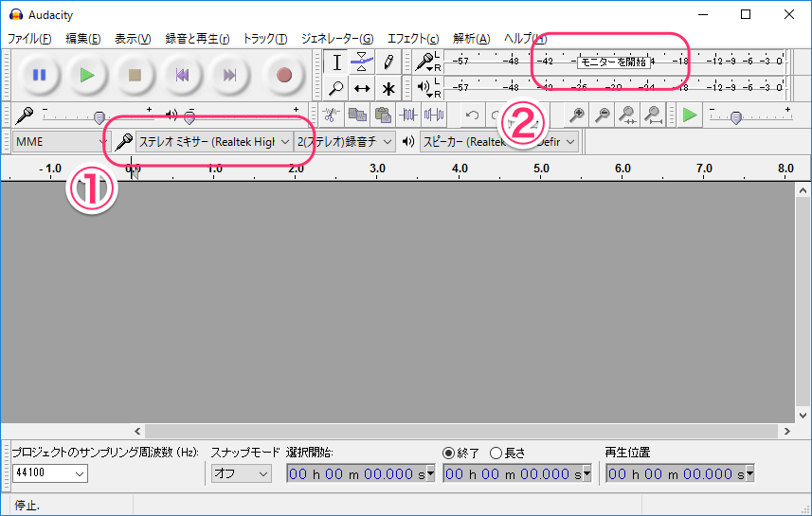Image resolution: width=812 pixels, height=516 pixels.
Task: Open the 2(ステレオ)録音チ channels dropdown
Action: coord(344,141)
